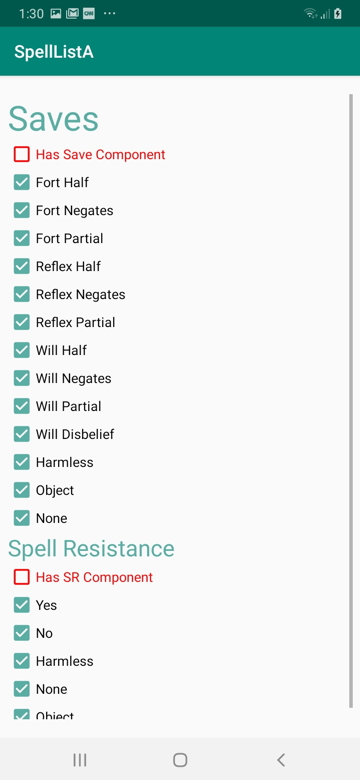Open the recent apps navigation icon
The height and width of the screenshot is (780, 360).
point(80,760)
